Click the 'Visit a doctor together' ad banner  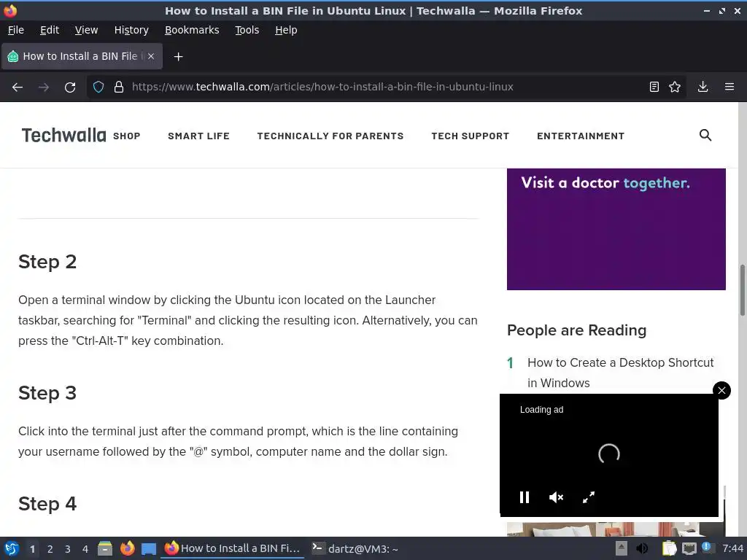(616, 229)
